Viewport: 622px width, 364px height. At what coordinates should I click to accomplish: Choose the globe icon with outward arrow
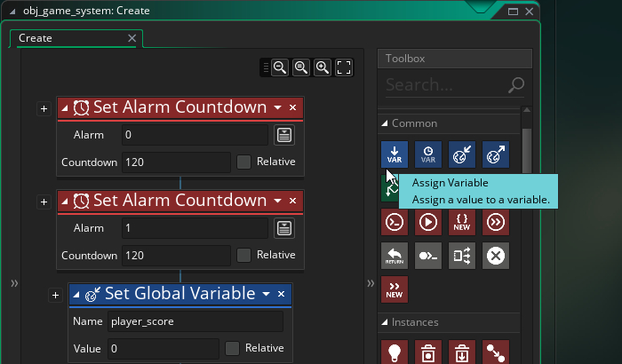click(496, 154)
